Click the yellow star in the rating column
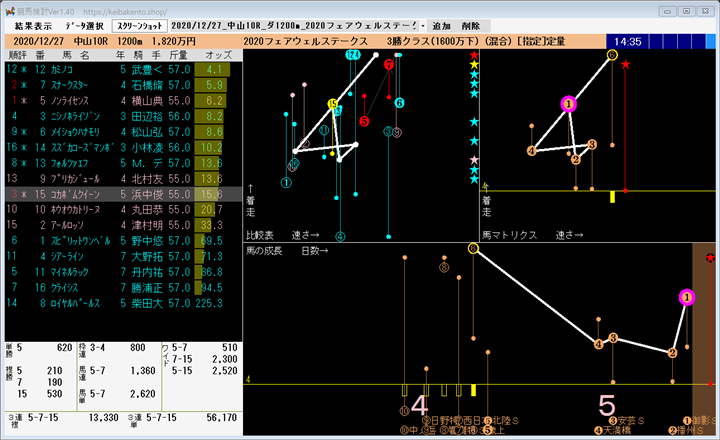The height and width of the screenshot is (440, 720). point(474,65)
